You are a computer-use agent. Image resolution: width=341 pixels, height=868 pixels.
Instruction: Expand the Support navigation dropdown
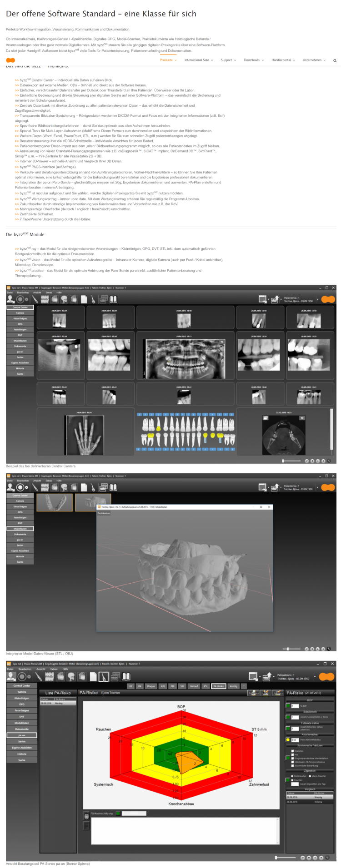(228, 60)
